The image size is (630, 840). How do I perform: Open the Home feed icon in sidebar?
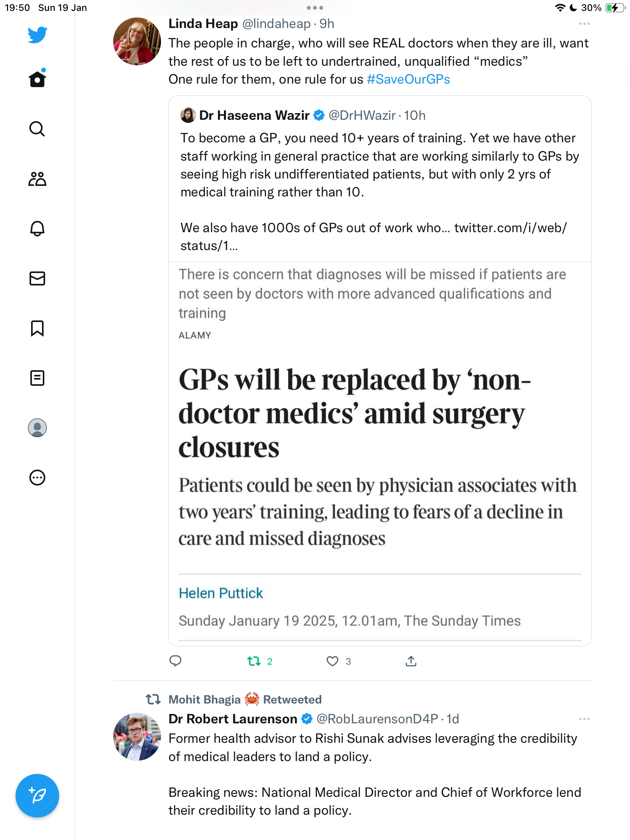(37, 79)
